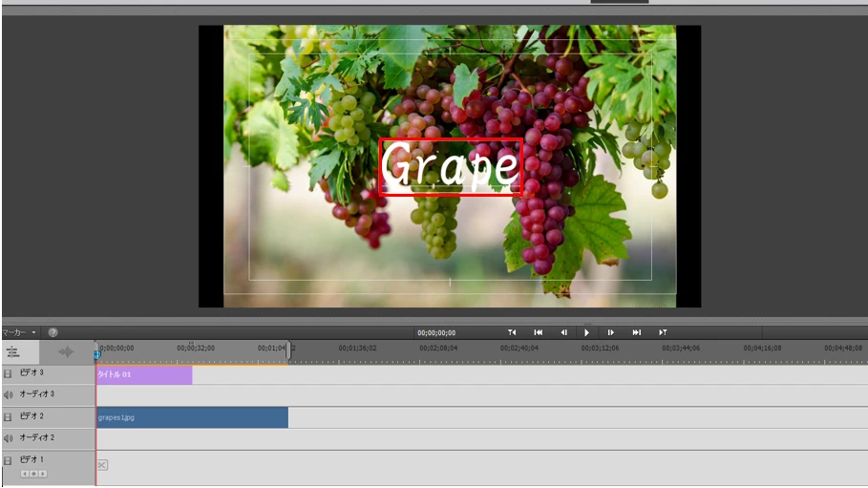868x488 pixels.
Task: Toggle the ビデオ 1 track film icon
Action: 8,460
